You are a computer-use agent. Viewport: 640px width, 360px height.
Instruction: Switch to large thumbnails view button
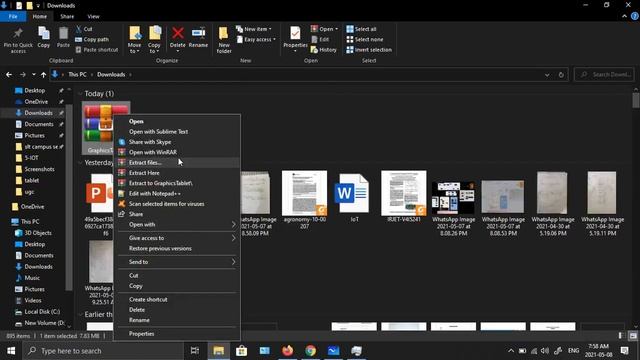point(633,336)
